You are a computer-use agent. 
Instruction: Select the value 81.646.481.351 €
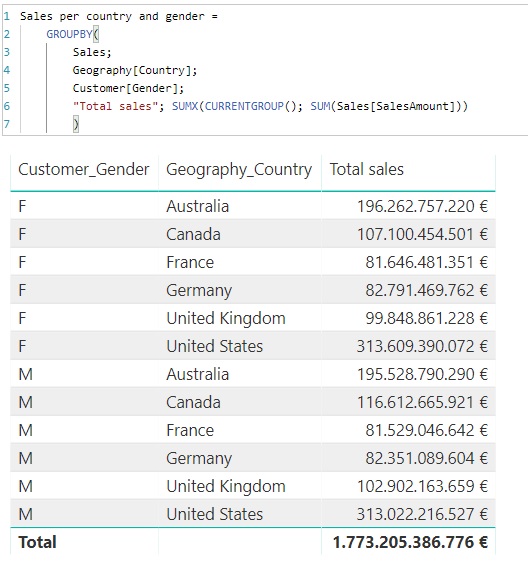(x=427, y=262)
